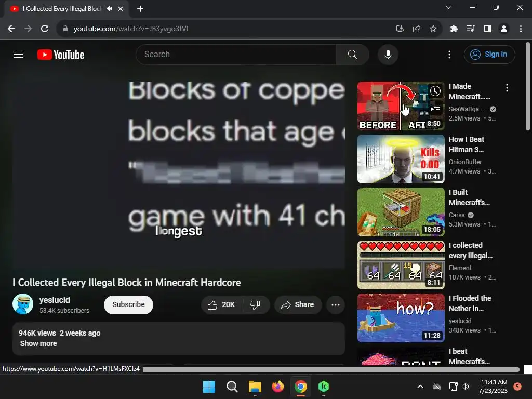Open Chrome extensions puzzle icon
Screen dimensions: 532x399
(454, 29)
